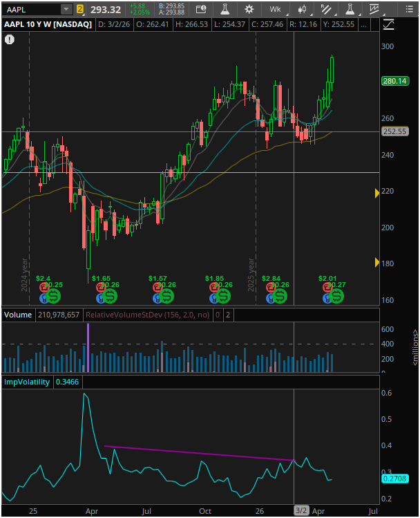Click the red earnings phone icon under $2.4

click(44, 288)
